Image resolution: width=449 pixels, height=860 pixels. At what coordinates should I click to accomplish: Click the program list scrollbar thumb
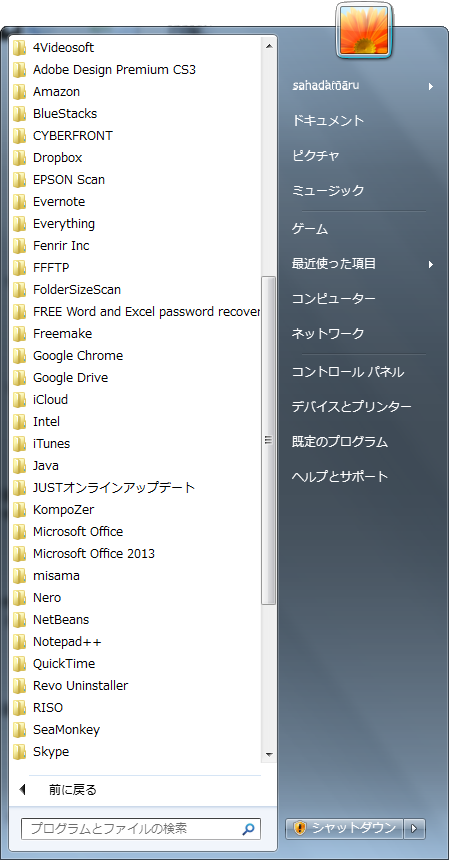click(x=268, y=440)
